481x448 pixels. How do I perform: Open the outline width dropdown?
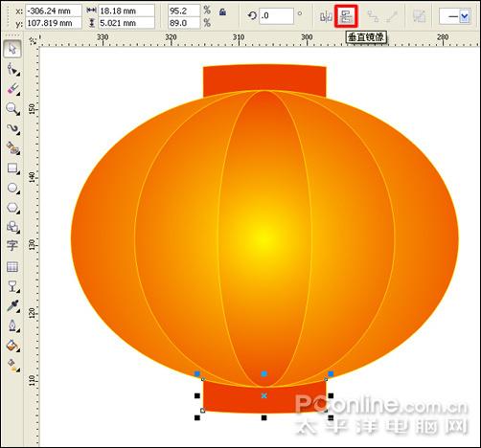tap(465, 16)
